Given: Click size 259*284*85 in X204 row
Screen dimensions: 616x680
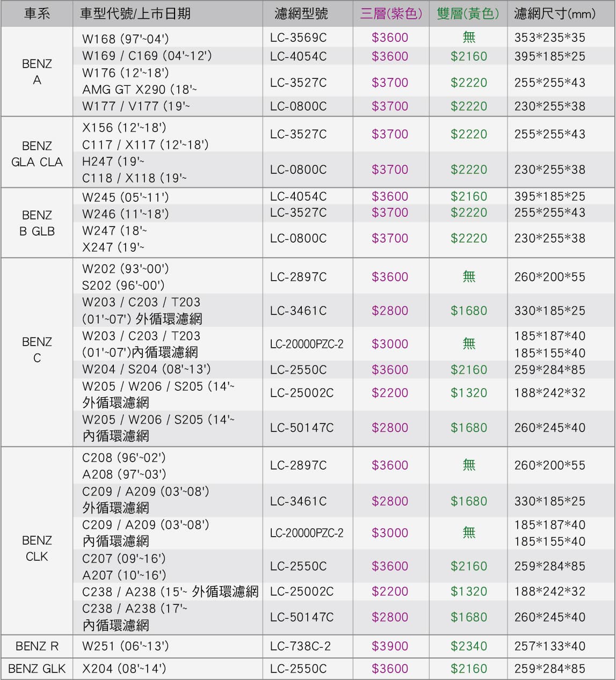Looking at the screenshot, I should [550, 669].
